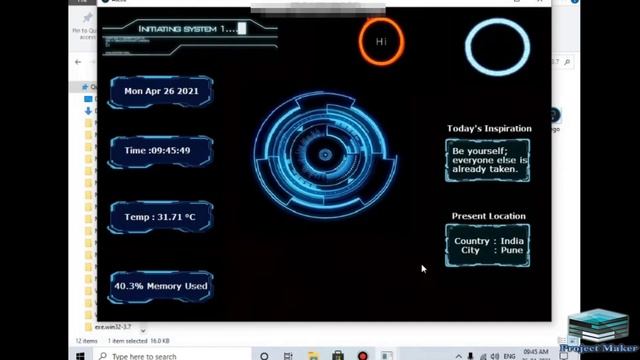Click the microphone tray icon
The image size is (640, 360).
point(471,356)
